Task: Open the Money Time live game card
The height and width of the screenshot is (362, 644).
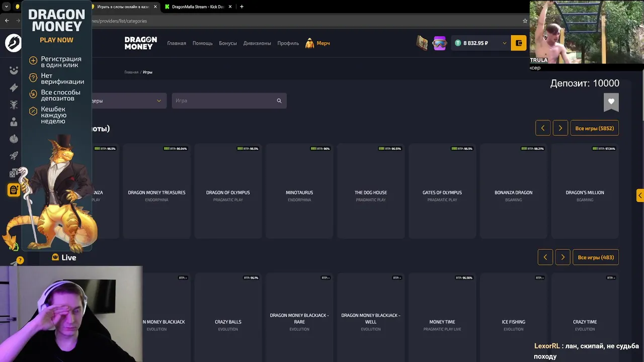Action: click(442, 318)
